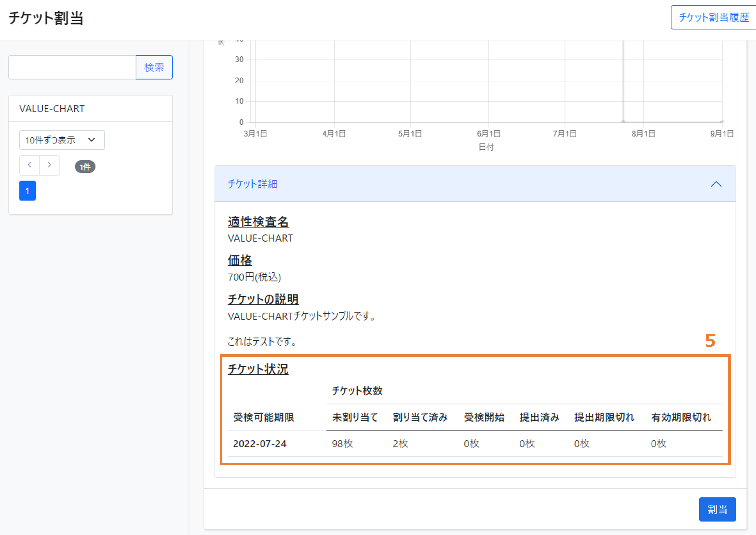The image size is (756, 535).
Task: Click the 検索 search button
Action: 154,67
